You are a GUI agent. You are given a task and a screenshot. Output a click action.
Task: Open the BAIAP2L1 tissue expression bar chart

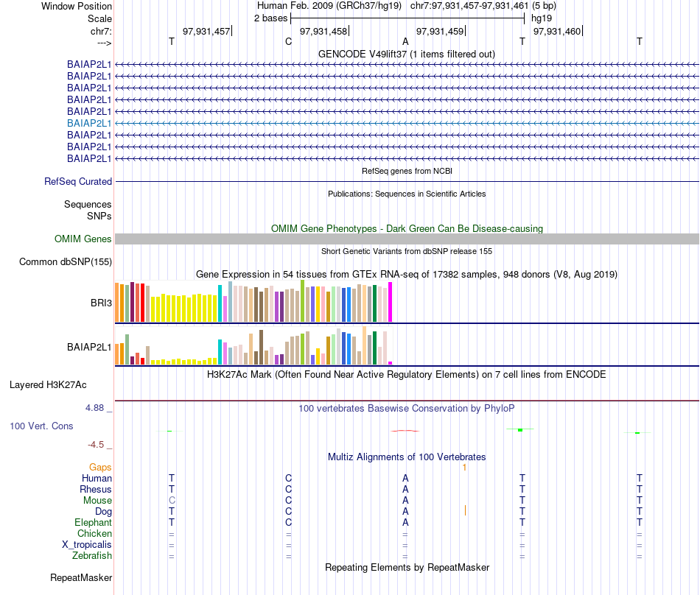253,345
